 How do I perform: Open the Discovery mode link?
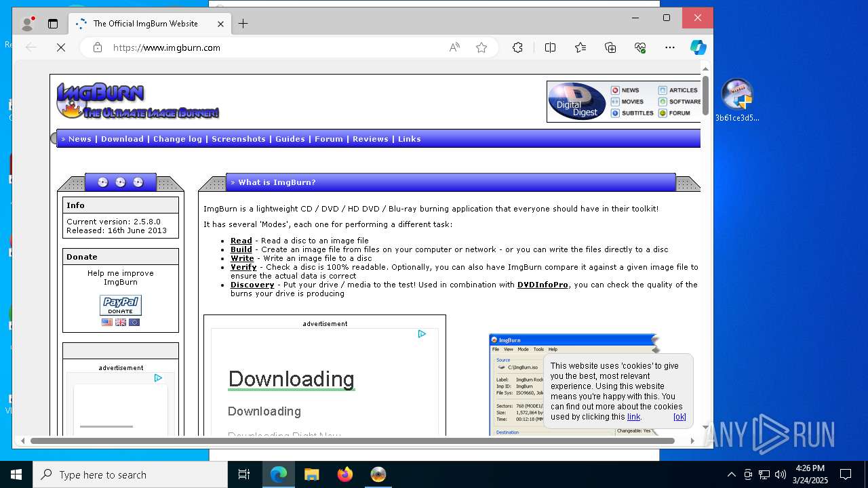[x=252, y=285]
